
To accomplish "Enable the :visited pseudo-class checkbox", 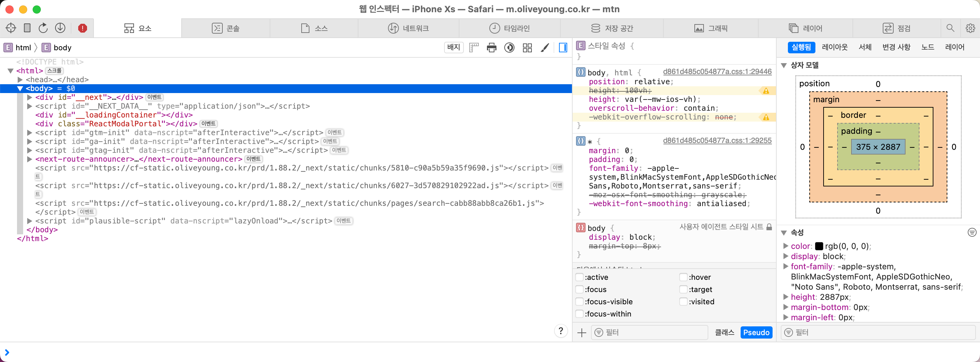I will [683, 301].
